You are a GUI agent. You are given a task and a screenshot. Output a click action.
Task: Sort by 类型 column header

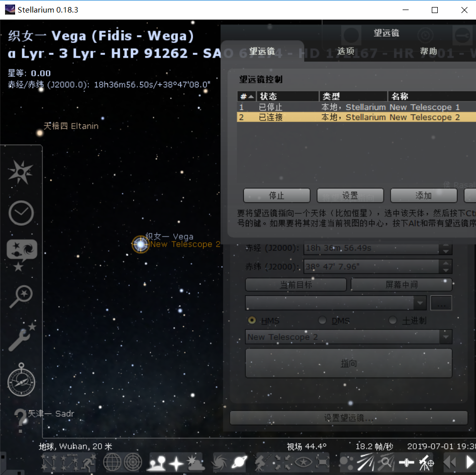[353, 96]
